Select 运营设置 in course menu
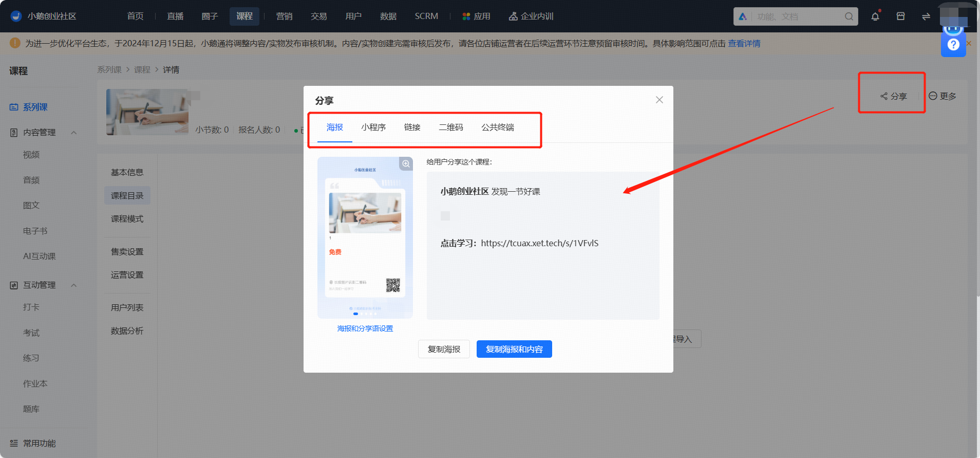 [x=127, y=275]
